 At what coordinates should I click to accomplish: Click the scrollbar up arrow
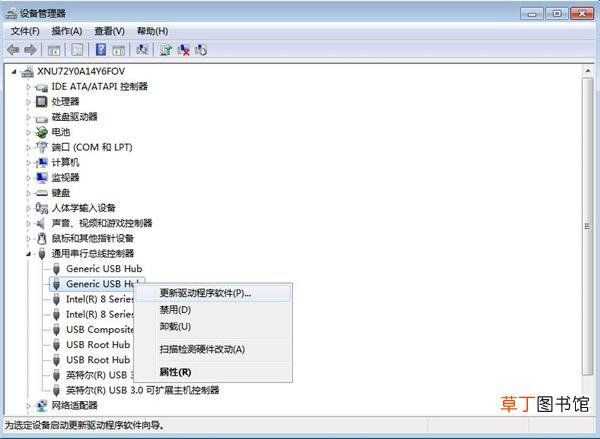click(x=587, y=71)
